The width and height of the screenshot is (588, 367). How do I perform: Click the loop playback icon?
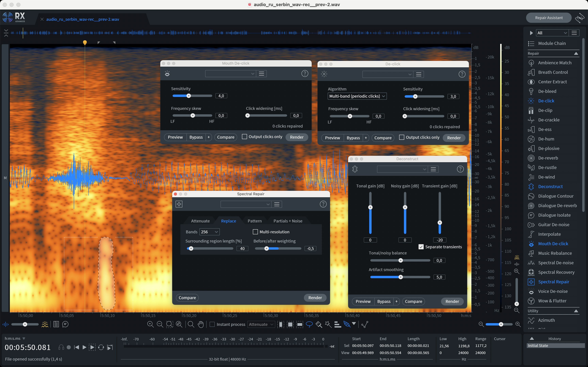click(x=101, y=347)
